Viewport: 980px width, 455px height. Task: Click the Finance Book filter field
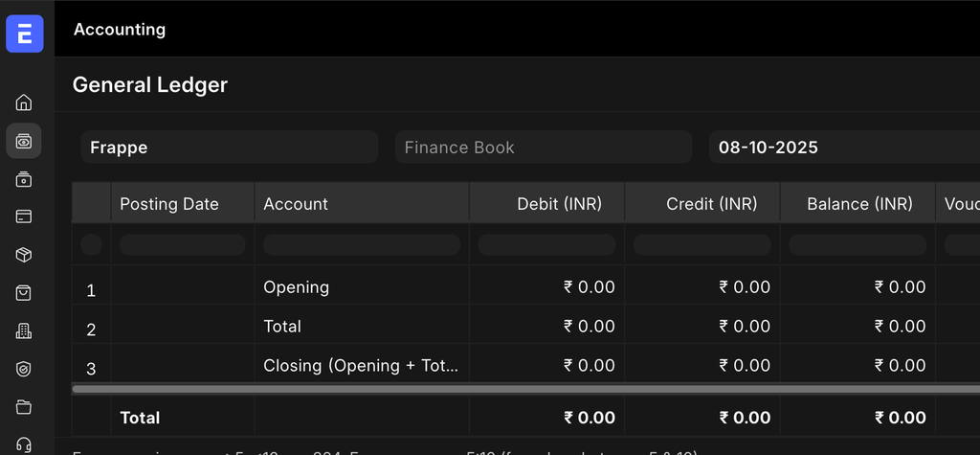point(543,148)
